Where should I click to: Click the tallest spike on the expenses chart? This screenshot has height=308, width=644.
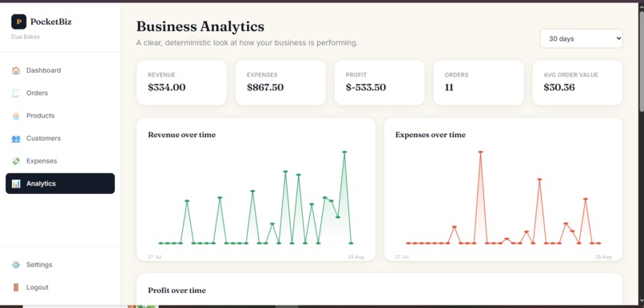(x=480, y=152)
